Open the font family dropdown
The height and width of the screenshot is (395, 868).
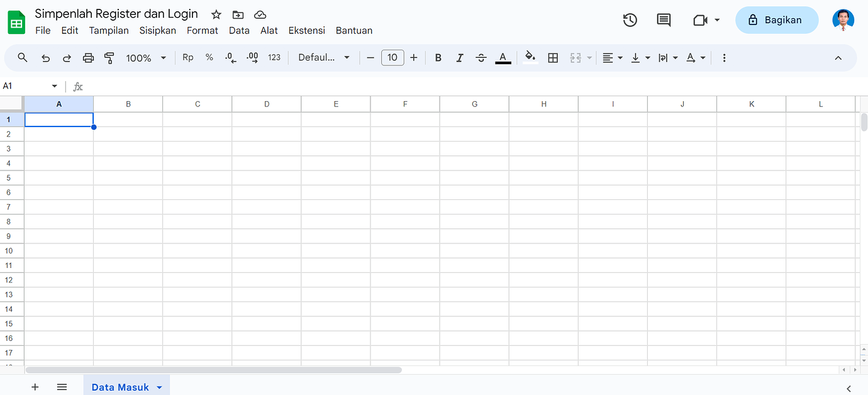click(323, 57)
